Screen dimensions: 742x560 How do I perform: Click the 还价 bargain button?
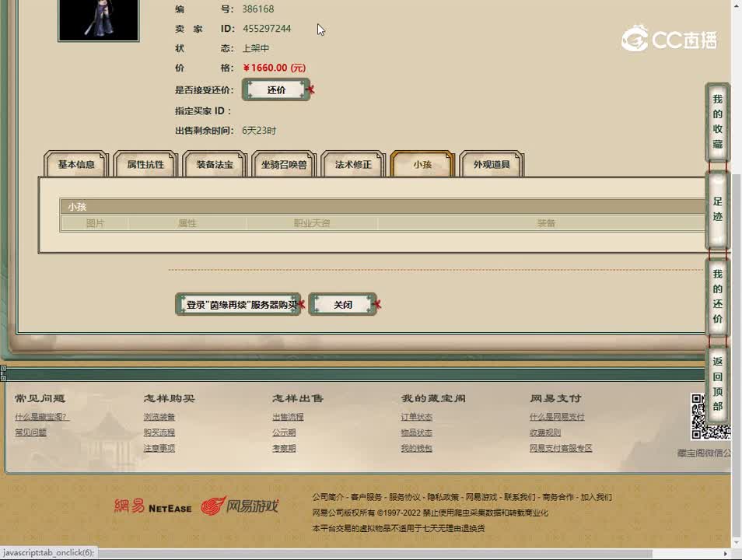[276, 90]
